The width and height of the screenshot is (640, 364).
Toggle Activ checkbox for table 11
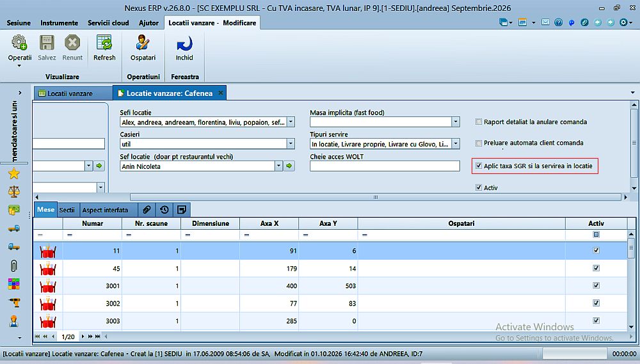coord(596,250)
